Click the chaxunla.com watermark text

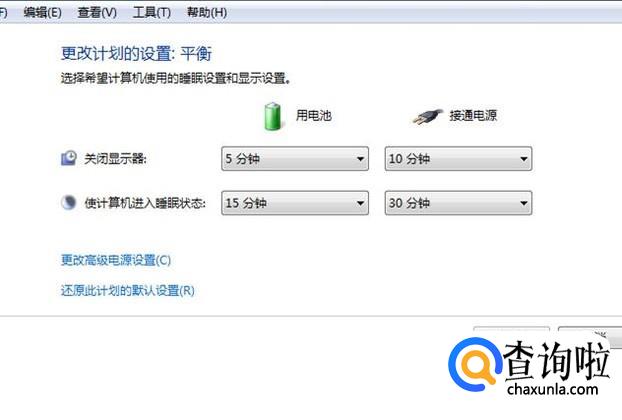click(553, 389)
